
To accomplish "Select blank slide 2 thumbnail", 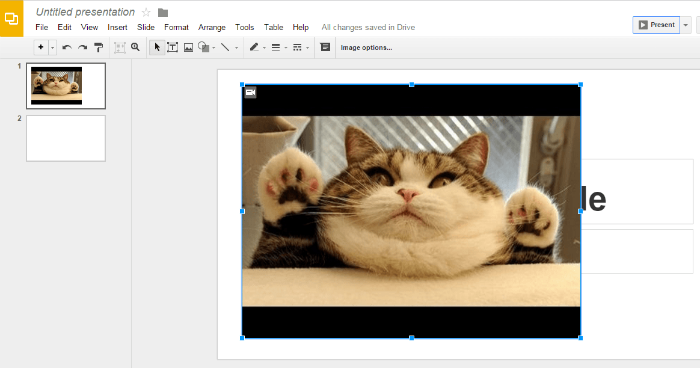I will click(x=66, y=138).
